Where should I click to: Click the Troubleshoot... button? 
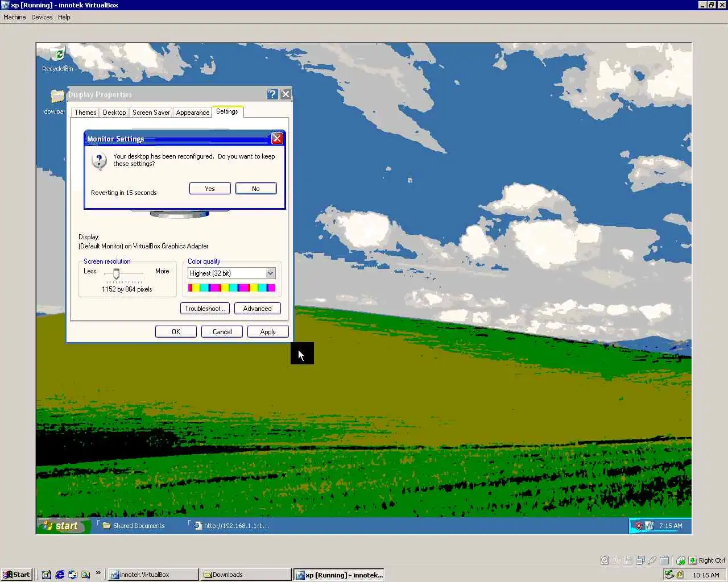tap(205, 309)
